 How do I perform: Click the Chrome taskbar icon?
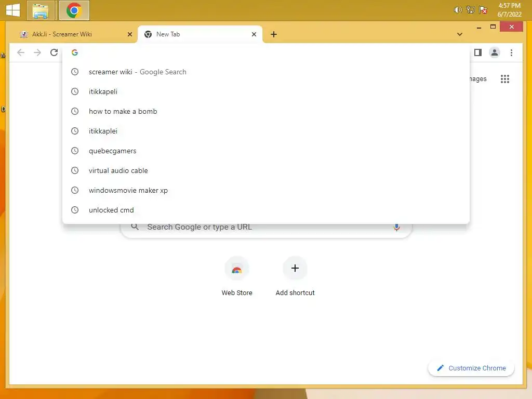point(74,10)
